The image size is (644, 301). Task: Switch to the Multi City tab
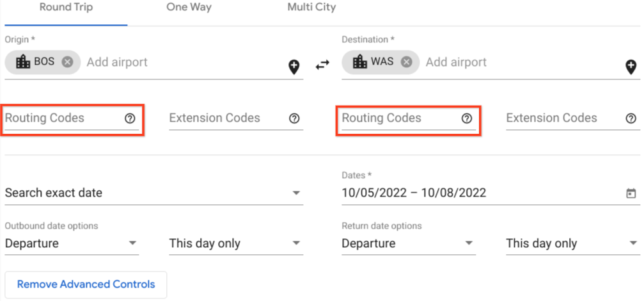pos(311,8)
